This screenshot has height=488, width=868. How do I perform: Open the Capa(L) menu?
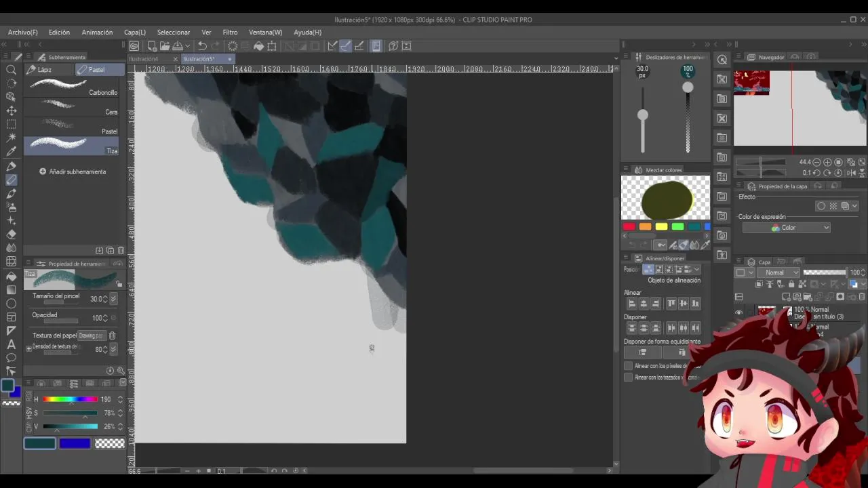coord(134,33)
